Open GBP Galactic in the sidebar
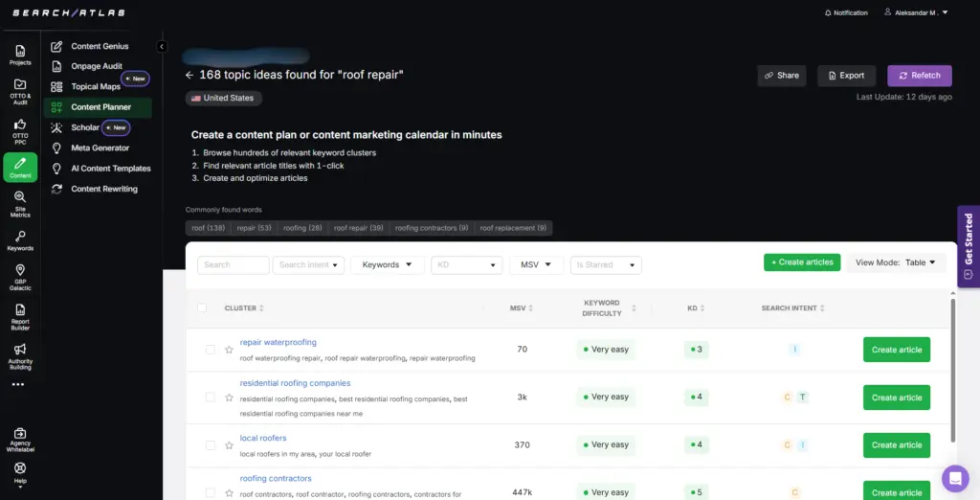Image resolution: width=980 pixels, height=500 pixels. [x=20, y=277]
